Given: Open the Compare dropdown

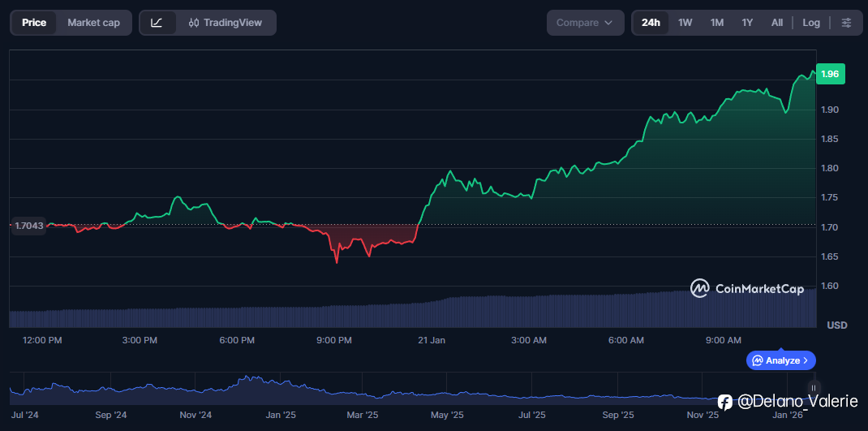Looking at the screenshot, I should point(584,23).
